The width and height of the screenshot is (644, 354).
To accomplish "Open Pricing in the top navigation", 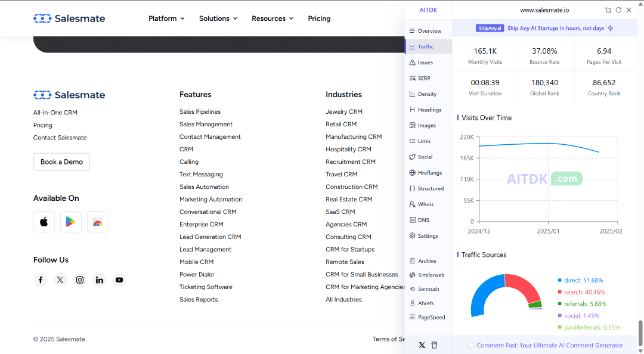I will (319, 18).
